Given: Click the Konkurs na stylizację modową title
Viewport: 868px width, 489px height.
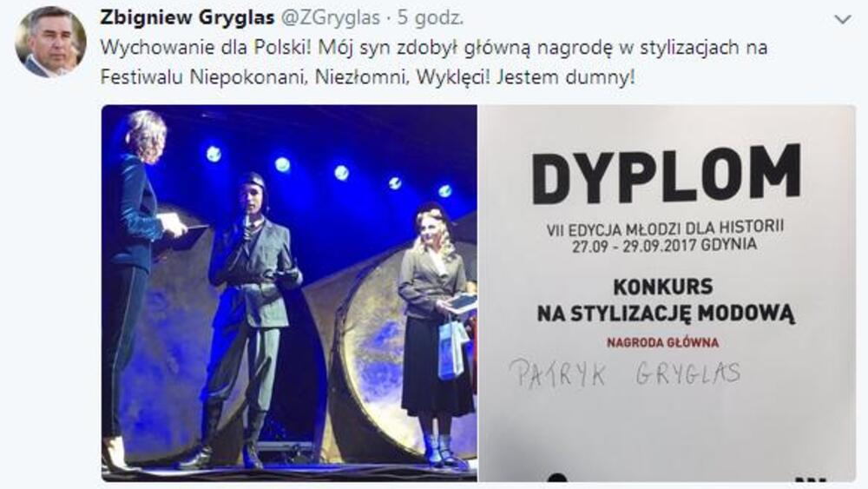Looking at the screenshot, I should click(665, 301).
